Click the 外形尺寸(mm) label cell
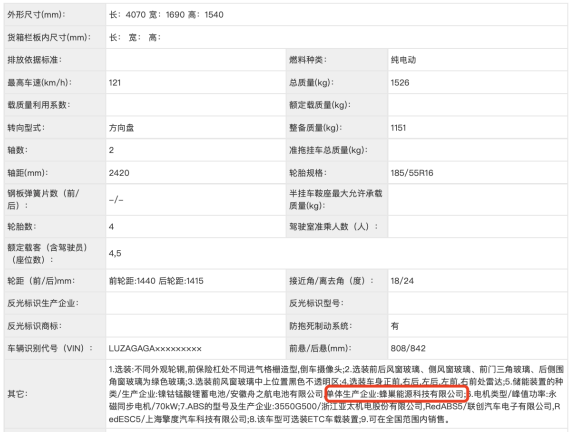This screenshot has width=571, height=432. pos(55,15)
